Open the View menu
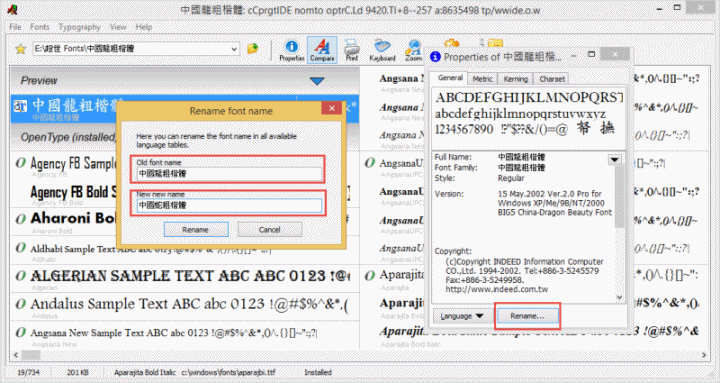The width and height of the screenshot is (720, 383). click(x=118, y=27)
